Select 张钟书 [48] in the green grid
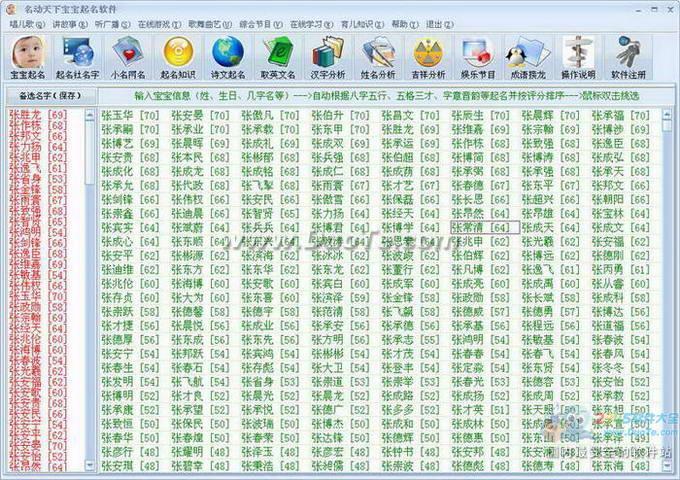Screen dimensions: 680x480 410,452
